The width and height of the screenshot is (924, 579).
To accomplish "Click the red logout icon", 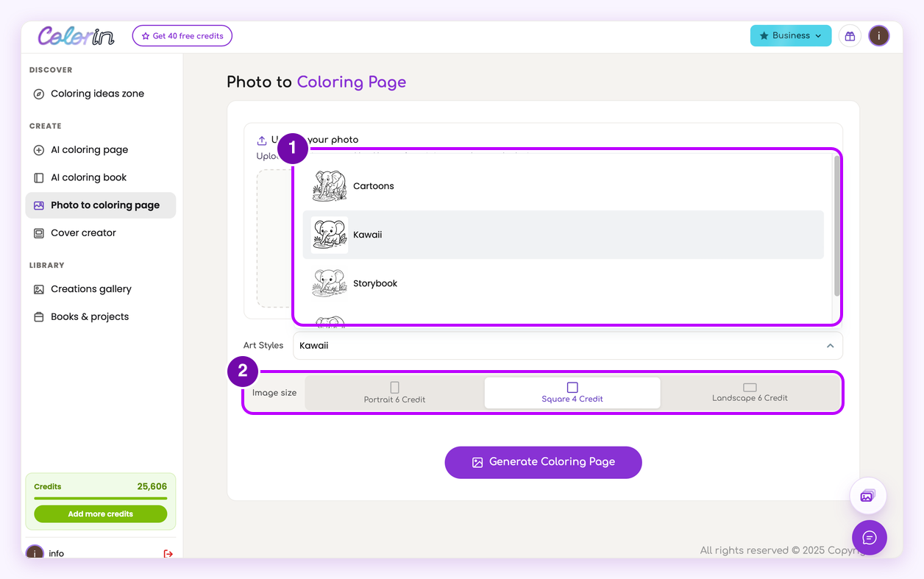I will pos(168,553).
